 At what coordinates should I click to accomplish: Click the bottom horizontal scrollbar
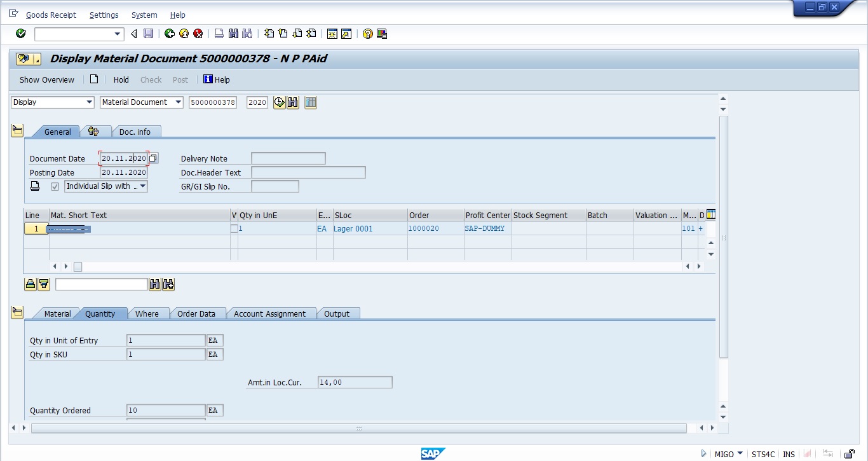(358, 428)
